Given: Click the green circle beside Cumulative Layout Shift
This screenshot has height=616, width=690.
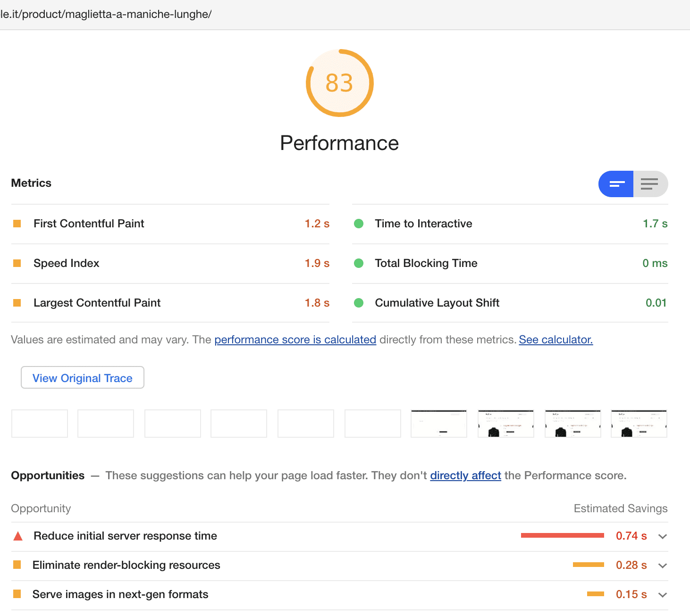Looking at the screenshot, I should point(359,303).
